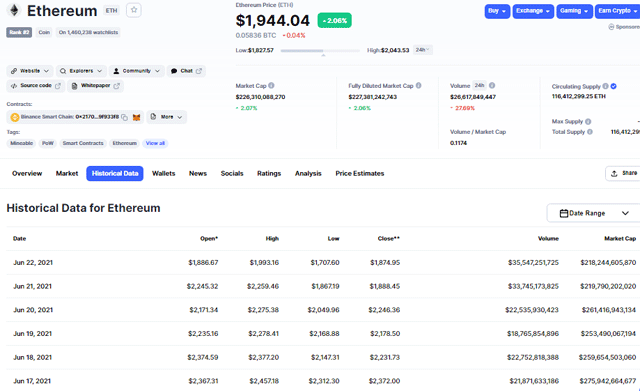Click the Max Supply info icon
Screen dimensions: 640x391
click(588, 122)
